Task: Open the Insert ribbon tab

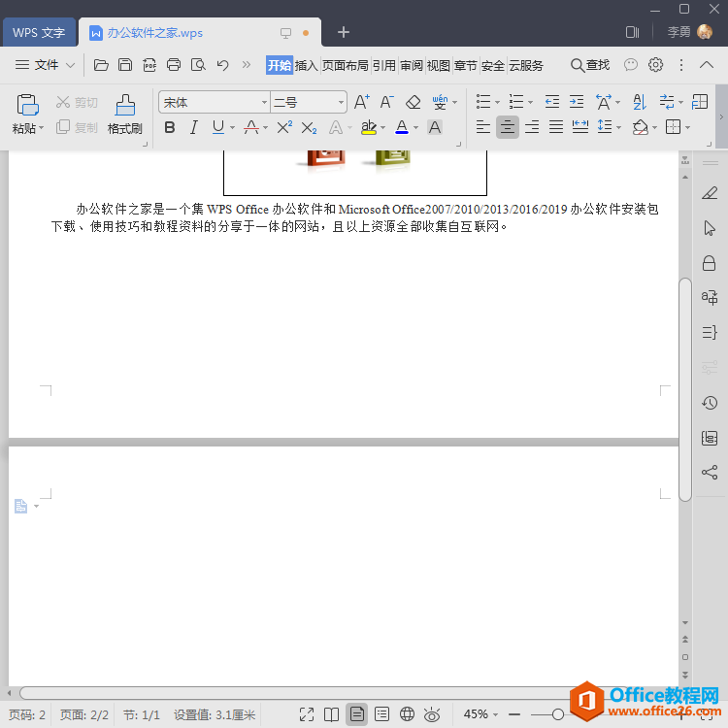Action: click(x=307, y=65)
